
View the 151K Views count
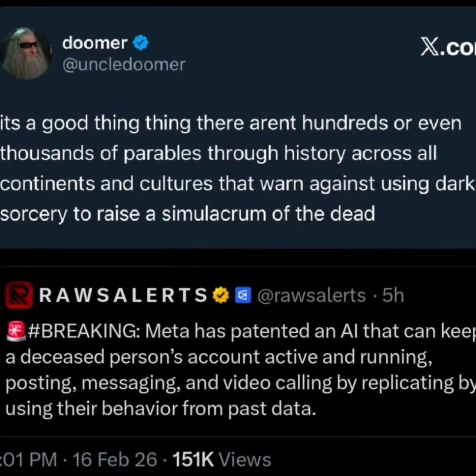pos(221,459)
